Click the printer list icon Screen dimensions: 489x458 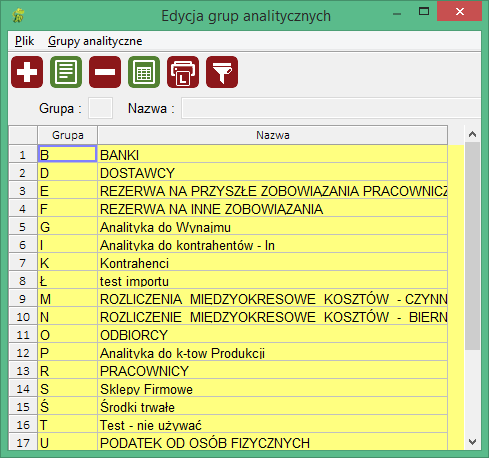(x=183, y=72)
